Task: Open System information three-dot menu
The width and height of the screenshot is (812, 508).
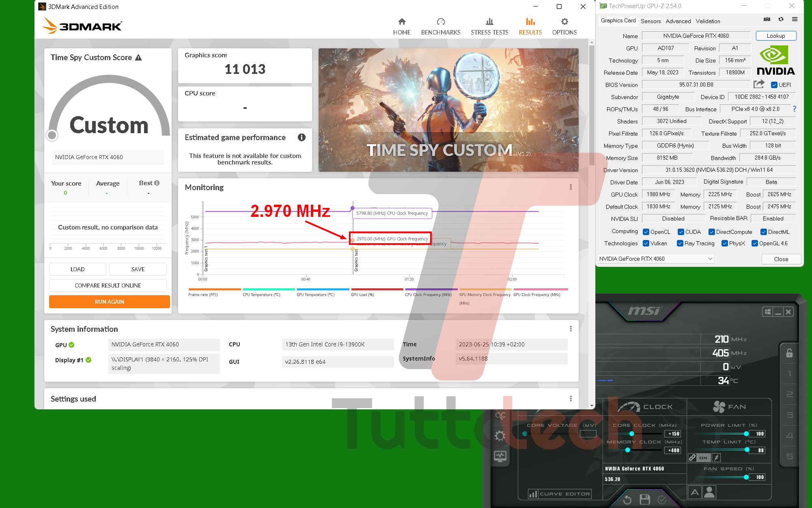Action: point(571,329)
